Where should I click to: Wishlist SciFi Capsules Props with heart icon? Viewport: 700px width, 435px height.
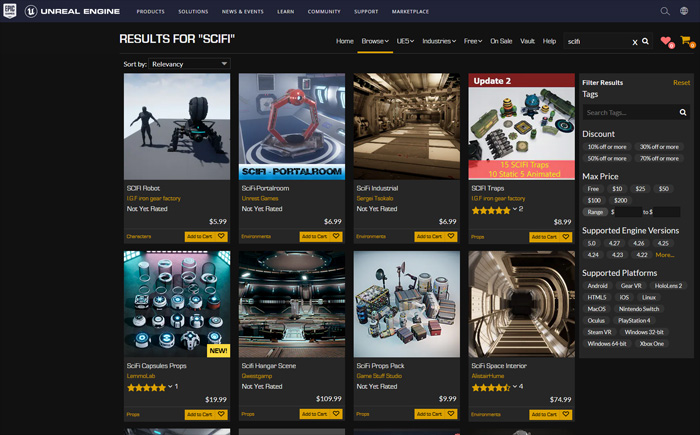point(221,414)
